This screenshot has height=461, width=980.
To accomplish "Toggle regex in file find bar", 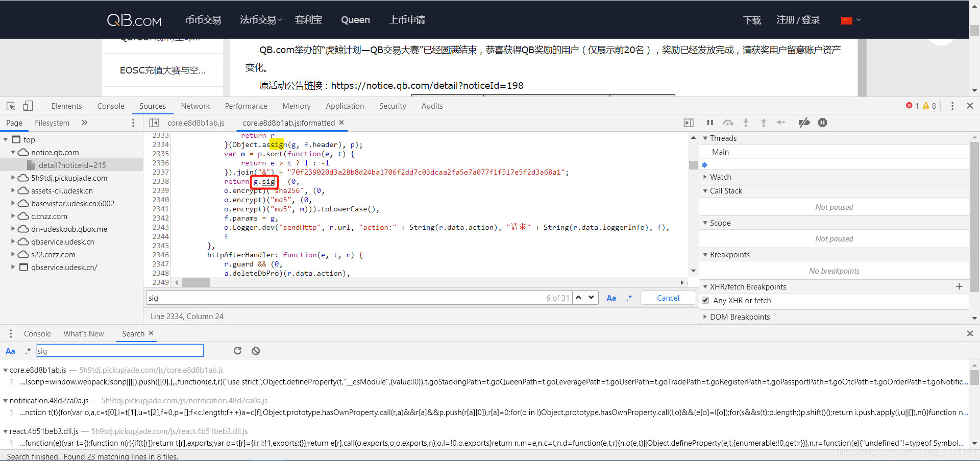I will pyautogui.click(x=629, y=298).
